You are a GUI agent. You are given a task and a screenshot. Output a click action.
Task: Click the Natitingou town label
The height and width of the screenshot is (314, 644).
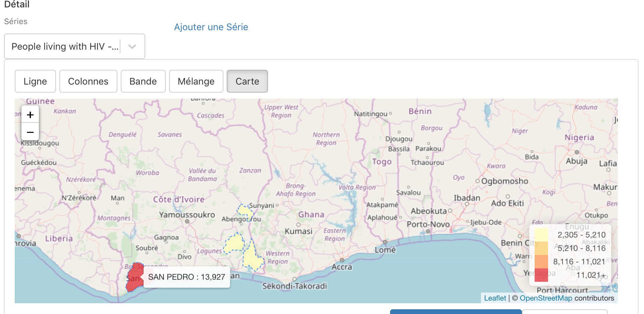tap(371, 114)
